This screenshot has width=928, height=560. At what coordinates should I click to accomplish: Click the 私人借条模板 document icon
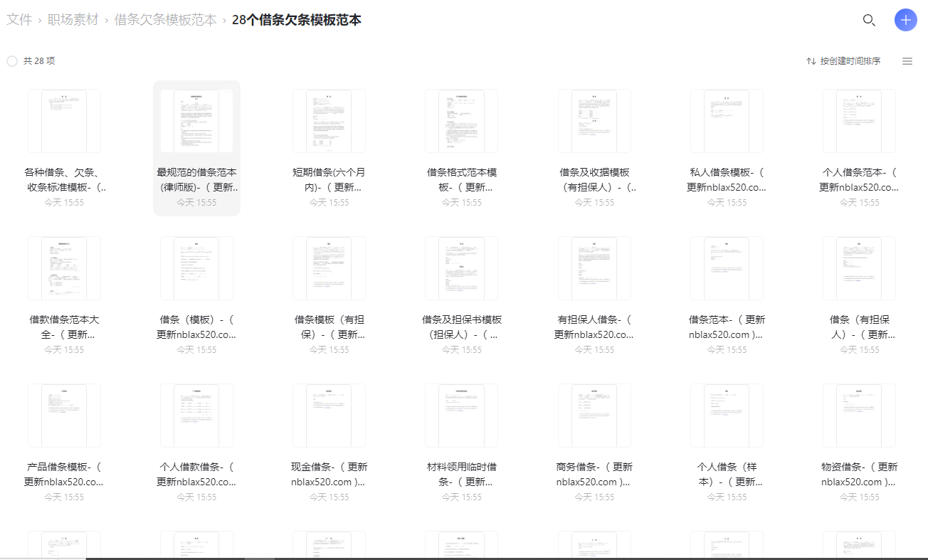(727, 121)
